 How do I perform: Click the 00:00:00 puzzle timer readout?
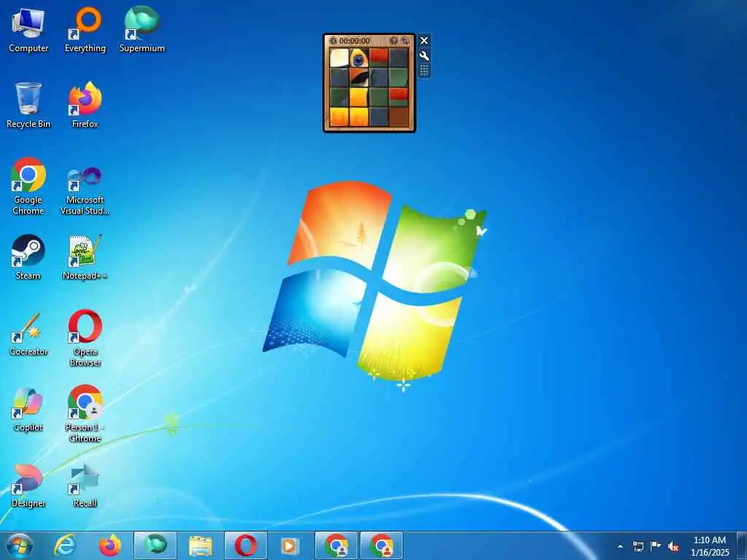[355, 41]
